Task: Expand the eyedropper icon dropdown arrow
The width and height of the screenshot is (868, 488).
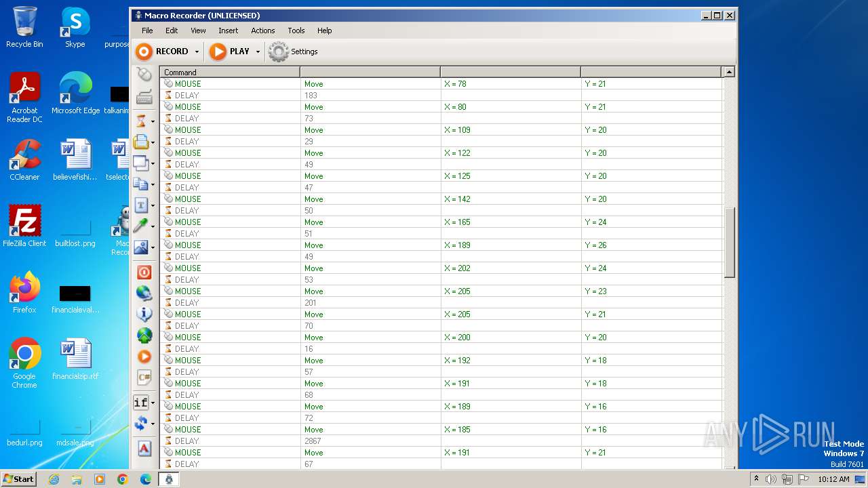Action: [153, 227]
